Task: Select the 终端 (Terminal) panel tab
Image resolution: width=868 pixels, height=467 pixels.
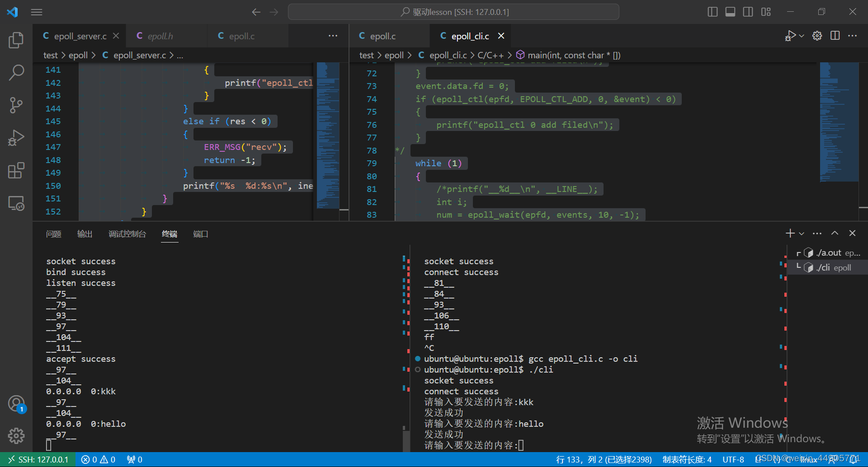Action: [170, 234]
